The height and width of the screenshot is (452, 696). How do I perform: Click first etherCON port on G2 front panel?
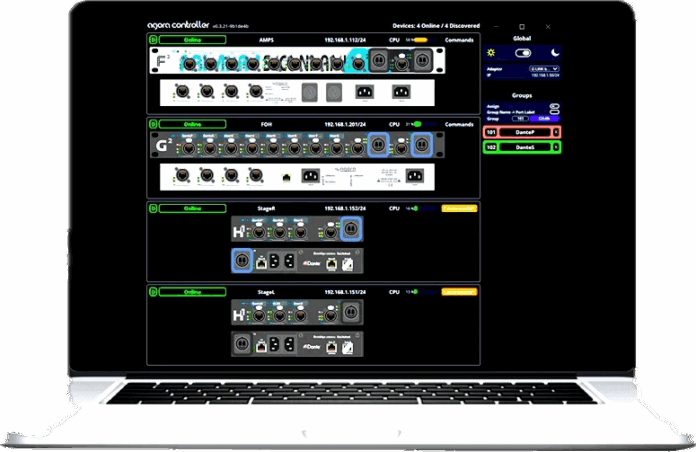tap(188, 147)
